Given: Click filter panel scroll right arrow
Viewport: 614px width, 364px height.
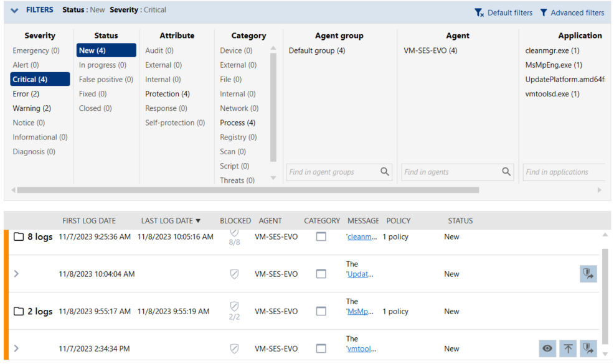Looking at the screenshot, I should (x=599, y=190).
